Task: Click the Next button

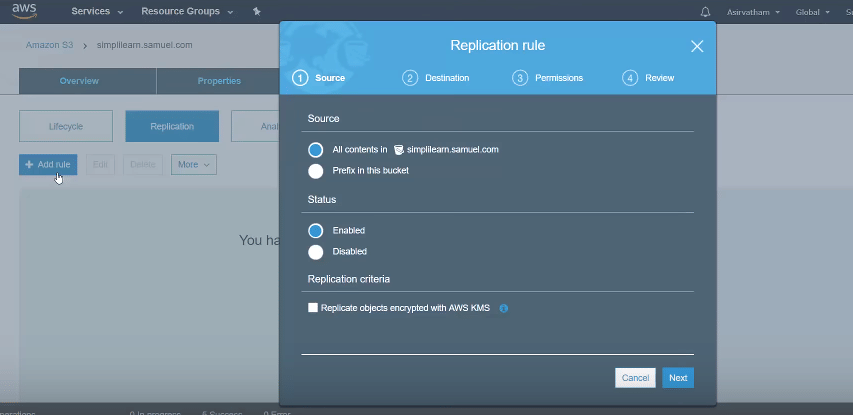Action: tap(677, 378)
